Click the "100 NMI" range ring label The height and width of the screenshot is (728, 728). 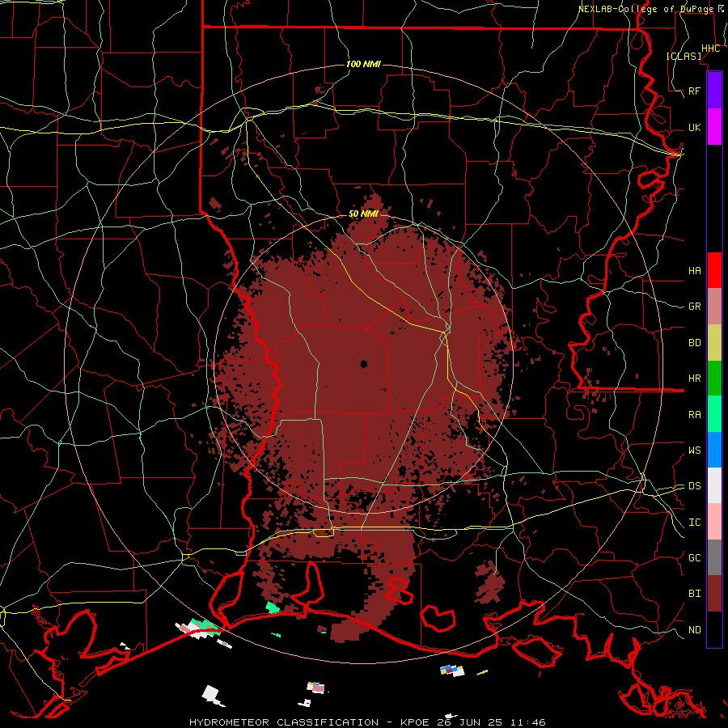pos(363,64)
